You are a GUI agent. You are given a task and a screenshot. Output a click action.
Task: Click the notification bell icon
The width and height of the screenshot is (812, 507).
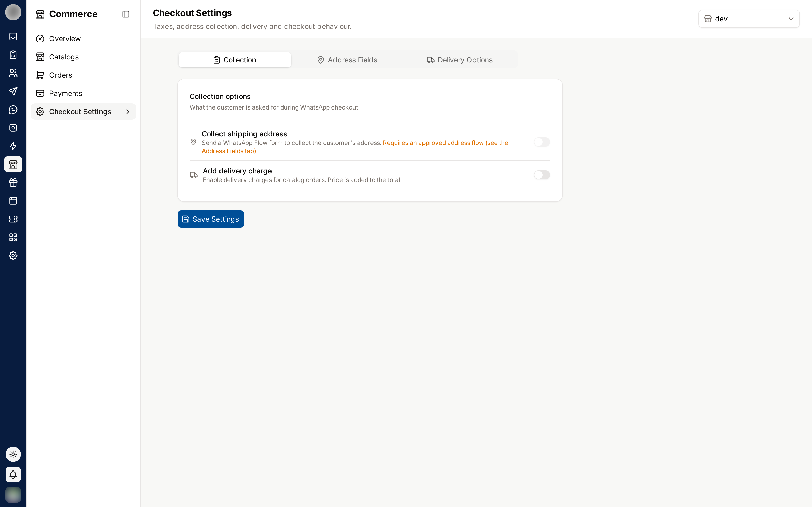tap(13, 475)
